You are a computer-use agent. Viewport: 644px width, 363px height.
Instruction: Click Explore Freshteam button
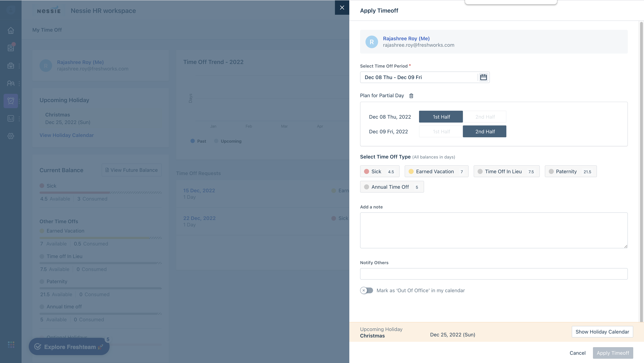click(x=69, y=346)
